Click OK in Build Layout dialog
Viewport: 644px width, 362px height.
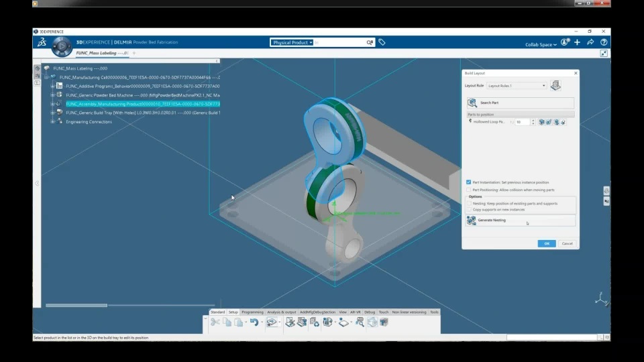click(x=547, y=243)
